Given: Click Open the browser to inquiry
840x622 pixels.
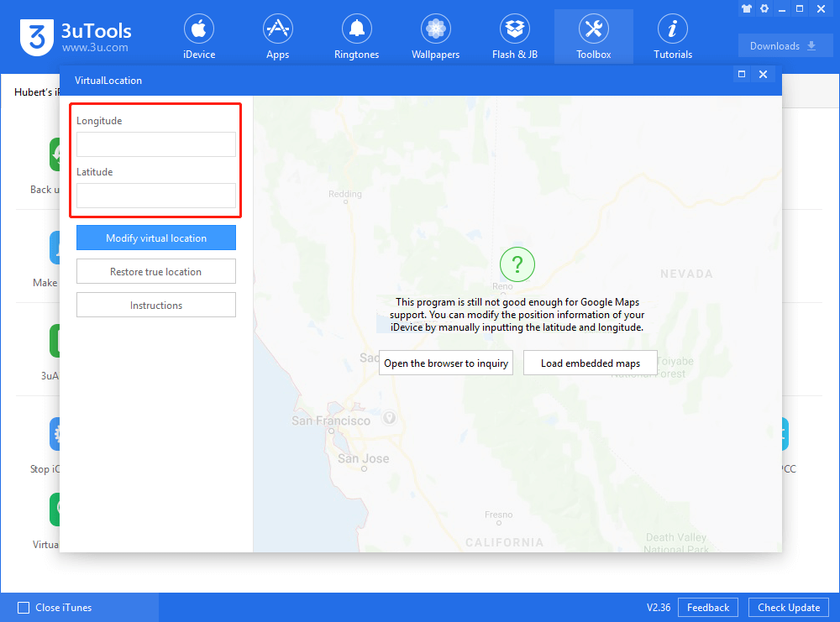Looking at the screenshot, I should click(445, 363).
